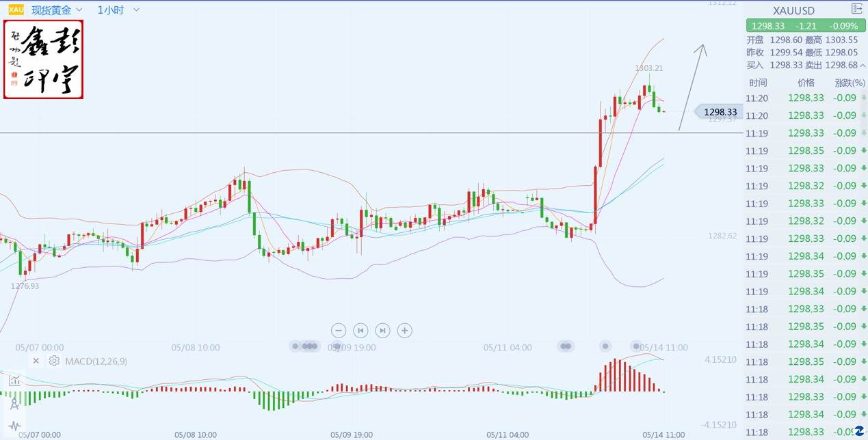Click the XAUUSD symbol title
This screenshot has height=440, width=868.
coord(793,10)
